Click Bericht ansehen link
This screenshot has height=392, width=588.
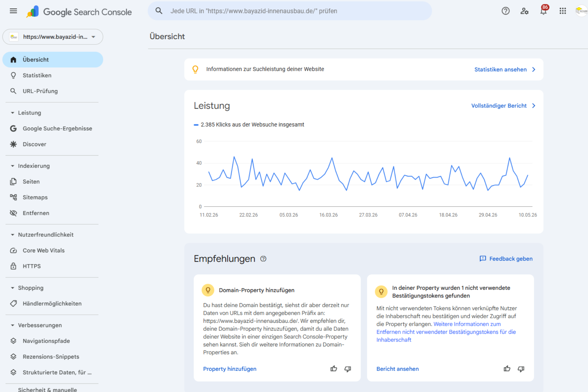coord(398,369)
